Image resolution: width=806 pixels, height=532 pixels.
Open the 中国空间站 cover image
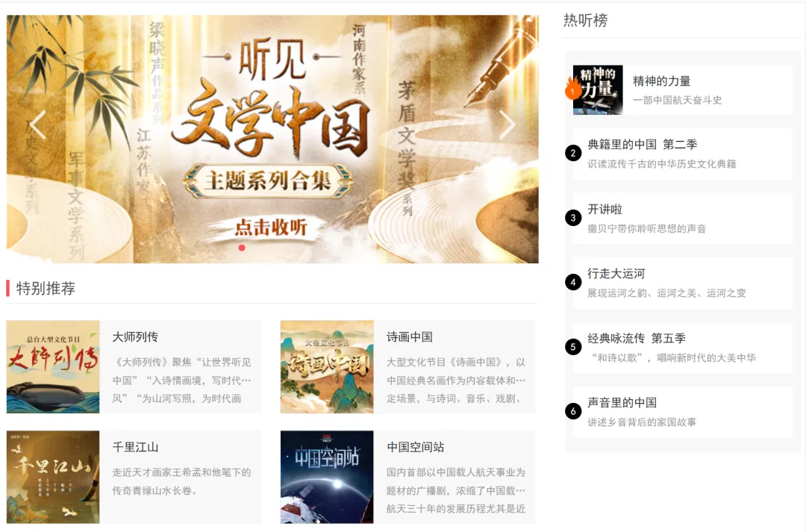(x=327, y=477)
